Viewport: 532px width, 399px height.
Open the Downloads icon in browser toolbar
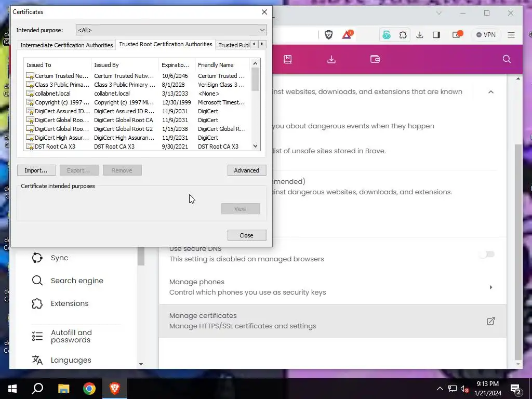click(x=420, y=35)
